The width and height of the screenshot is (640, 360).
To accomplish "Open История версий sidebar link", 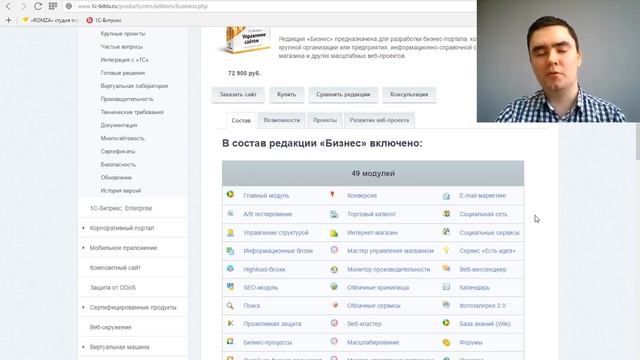I will pos(121,191).
